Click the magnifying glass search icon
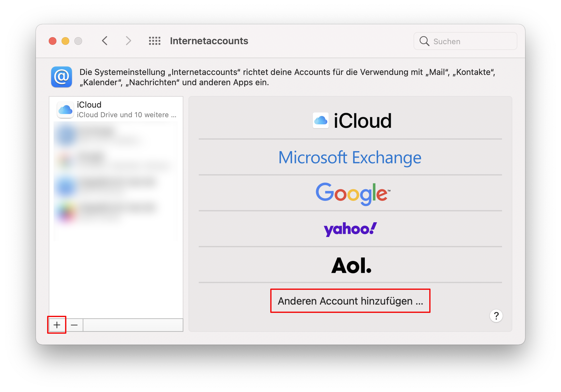Image resolution: width=561 pixels, height=392 pixels. 424,41
